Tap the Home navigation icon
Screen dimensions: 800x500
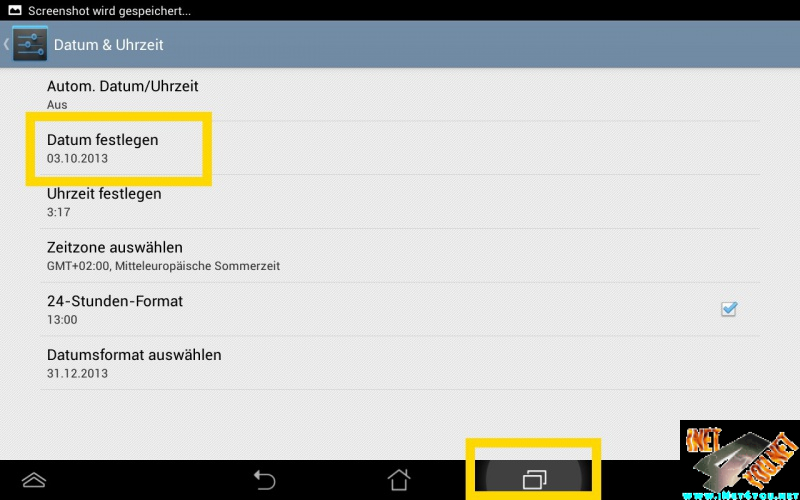point(398,480)
